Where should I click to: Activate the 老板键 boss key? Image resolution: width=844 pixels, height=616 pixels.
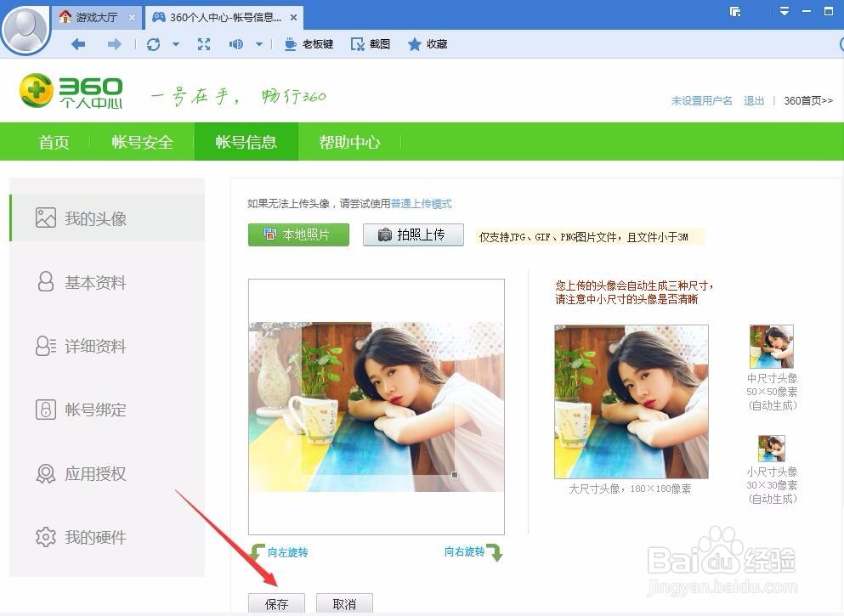pos(309,44)
